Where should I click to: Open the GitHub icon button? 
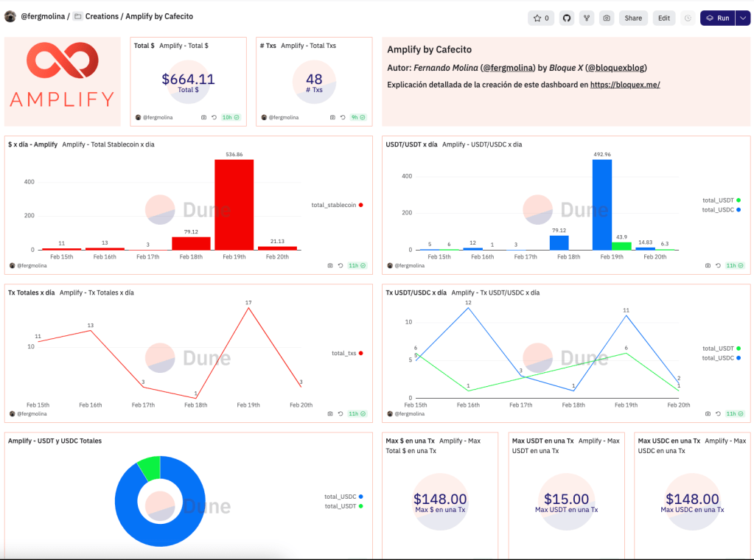tap(566, 18)
